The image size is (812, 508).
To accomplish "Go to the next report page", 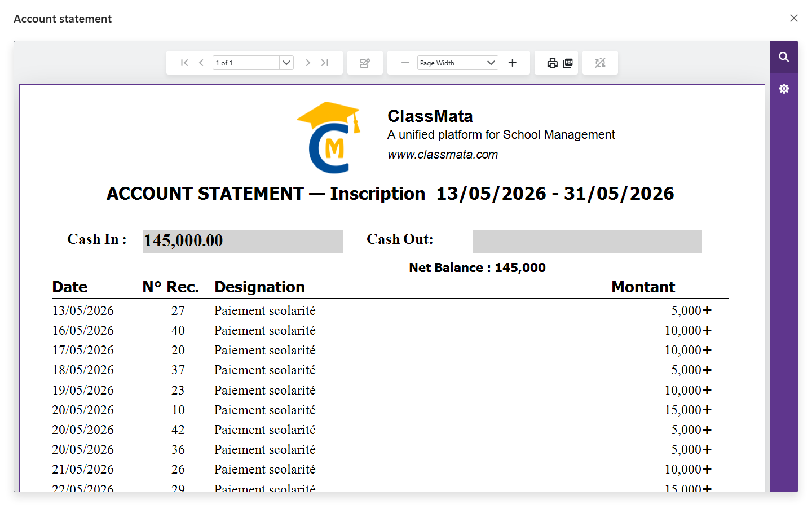I will (308, 63).
